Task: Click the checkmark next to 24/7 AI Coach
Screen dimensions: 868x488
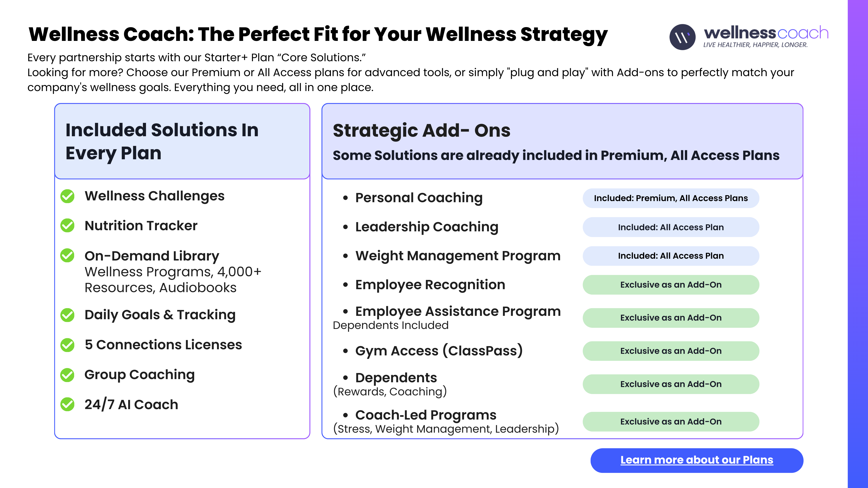Action: coord(67,404)
